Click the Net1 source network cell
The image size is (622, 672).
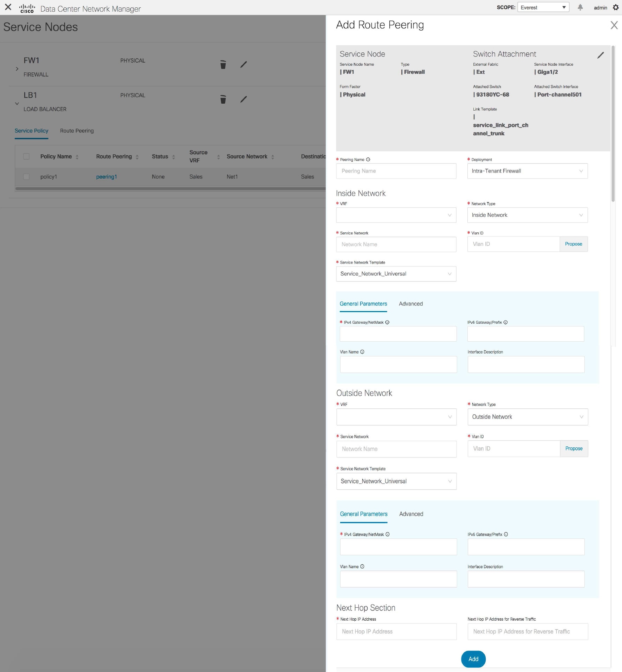point(232,177)
